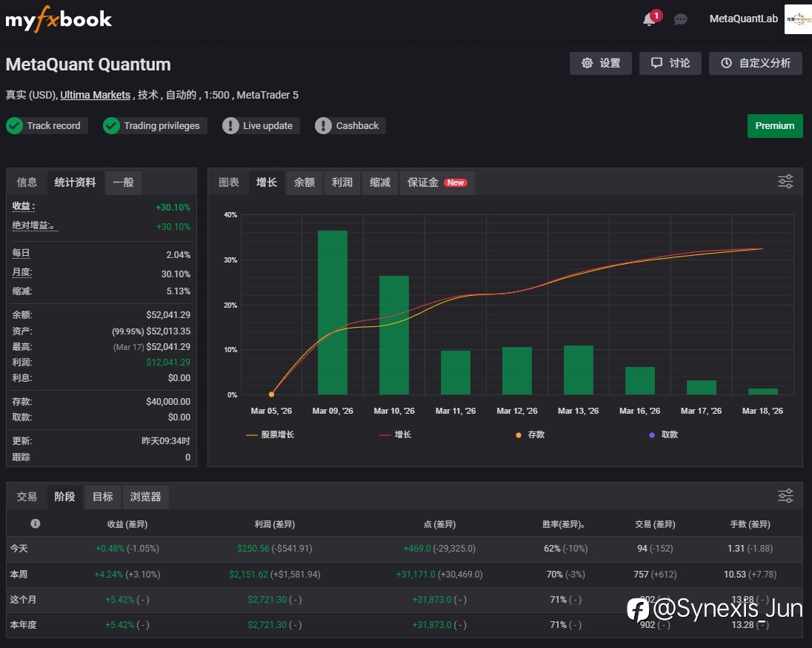Open the 交易 tab in bottom panel
The height and width of the screenshot is (648, 812).
coord(27,497)
